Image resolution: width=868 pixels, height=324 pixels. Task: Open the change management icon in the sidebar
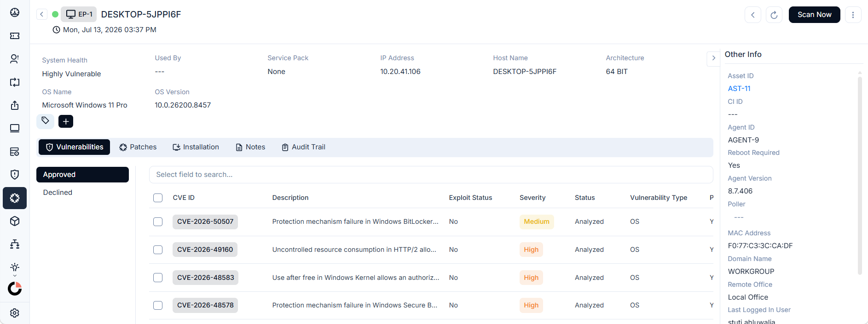(x=15, y=82)
